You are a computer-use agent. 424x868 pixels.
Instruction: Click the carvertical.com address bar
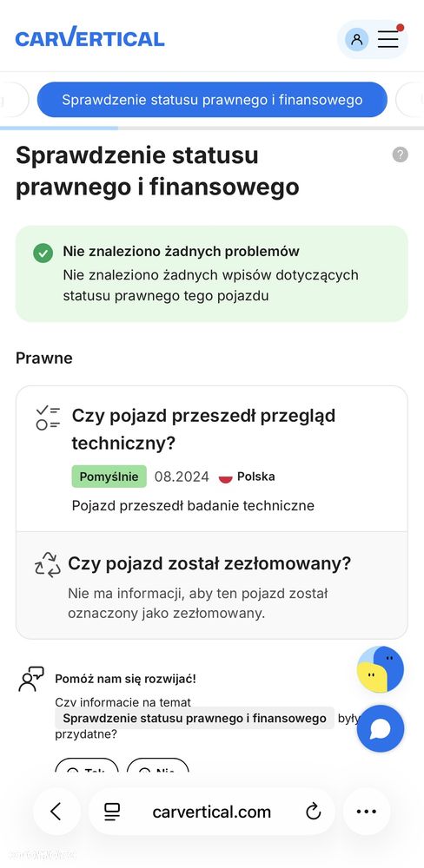click(212, 812)
